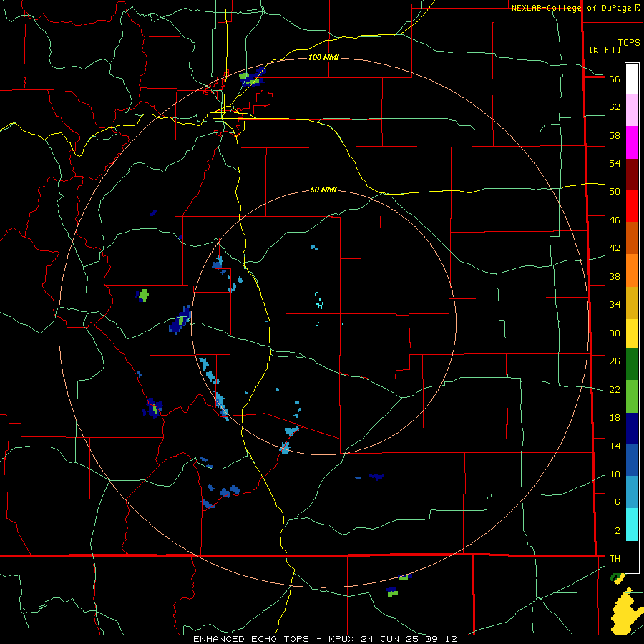Viewport: 644px width, 644px height.
Task: Select the '50' legend value
Action: (x=615, y=192)
